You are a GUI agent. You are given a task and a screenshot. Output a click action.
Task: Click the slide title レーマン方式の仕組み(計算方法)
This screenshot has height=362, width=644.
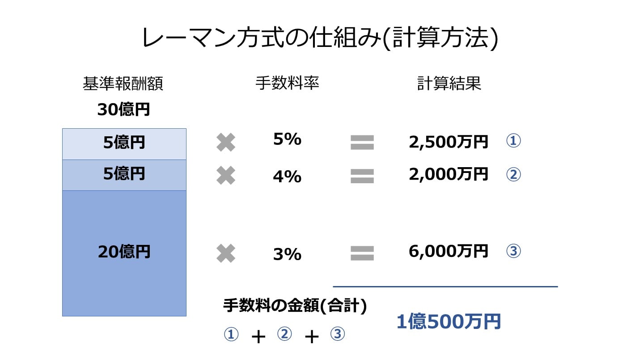point(320,38)
